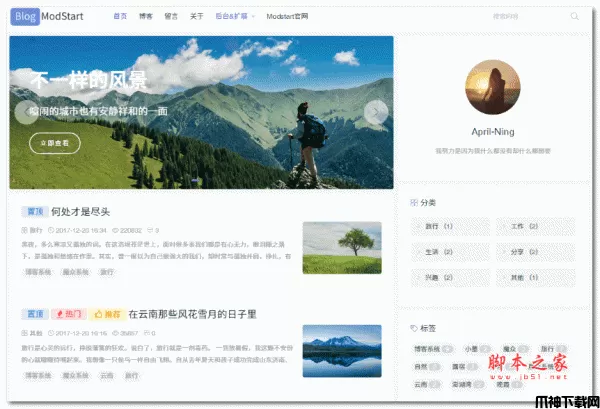
Task: Click the April-Ning author name
Action: (493, 132)
